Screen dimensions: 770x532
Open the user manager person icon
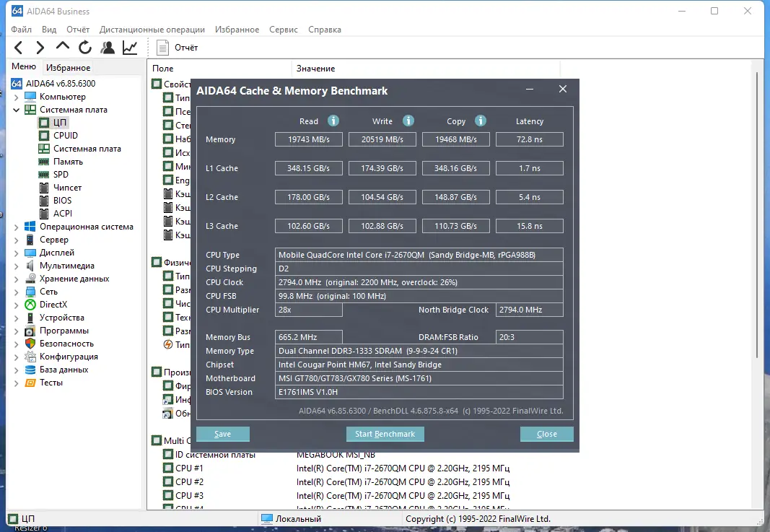(x=108, y=48)
